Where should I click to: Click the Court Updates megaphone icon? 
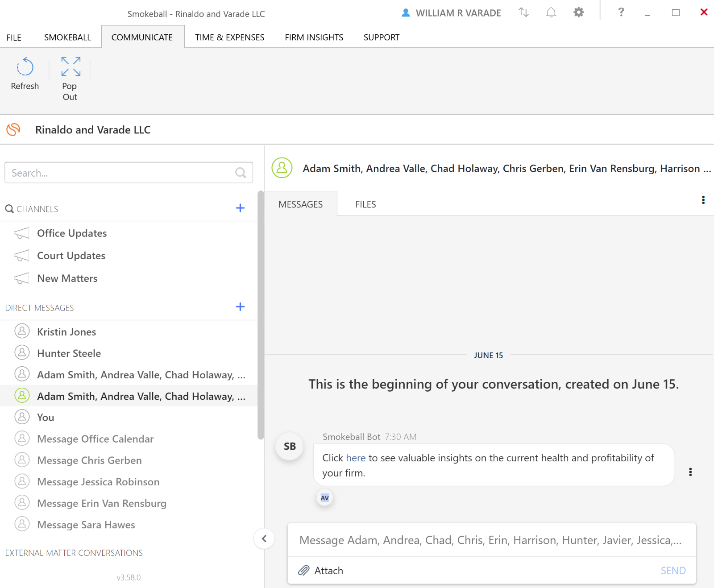click(x=22, y=256)
